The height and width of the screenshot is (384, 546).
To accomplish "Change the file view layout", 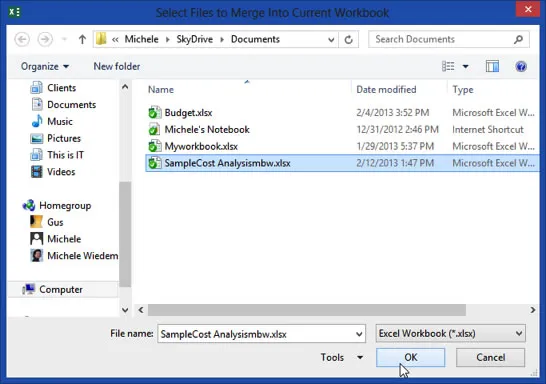I will pyautogui.click(x=448, y=66).
